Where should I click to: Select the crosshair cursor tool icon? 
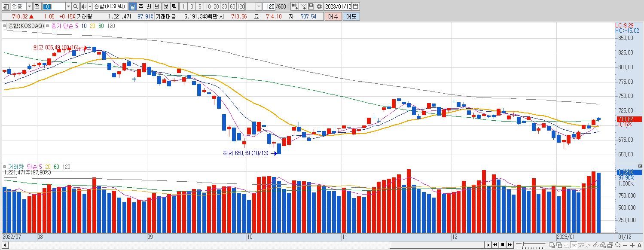[x=574, y=245]
